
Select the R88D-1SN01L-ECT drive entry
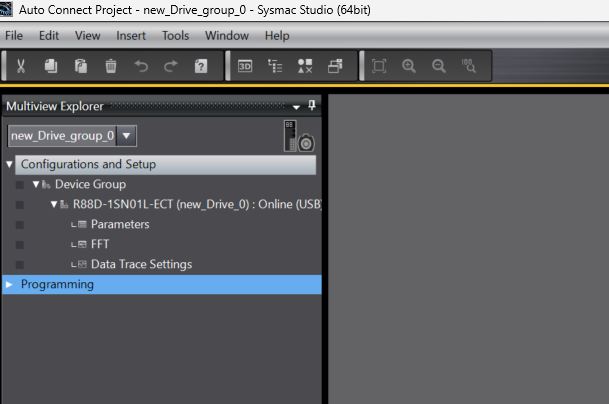(x=197, y=204)
